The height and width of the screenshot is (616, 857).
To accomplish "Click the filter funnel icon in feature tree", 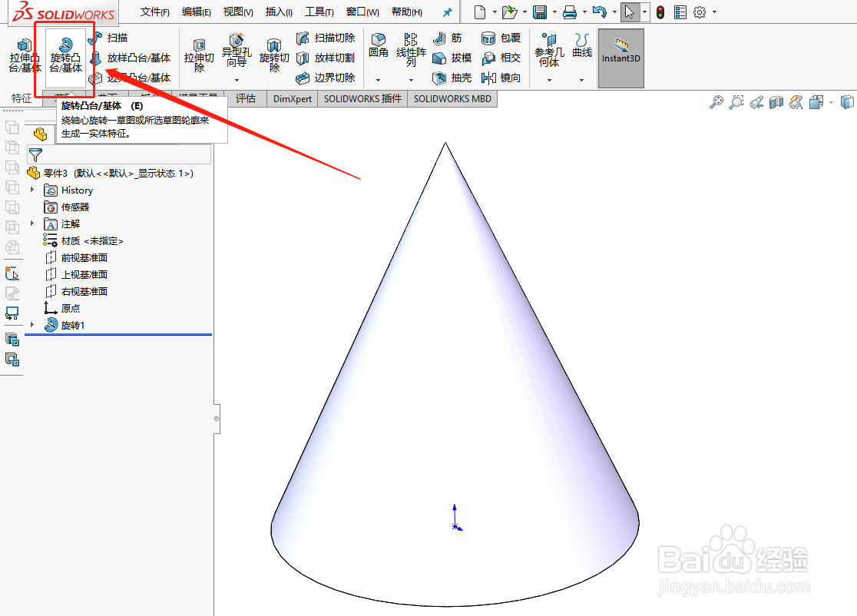I will [35, 154].
